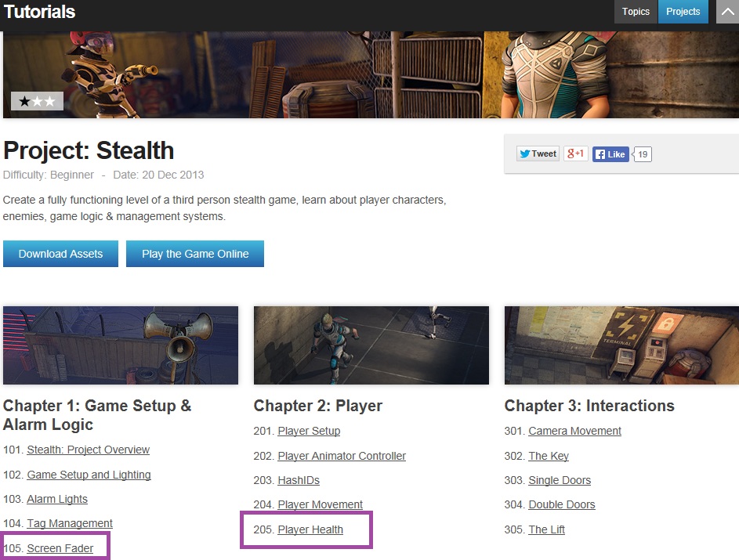Click the three-star difficulty rating badge

[x=38, y=101]
